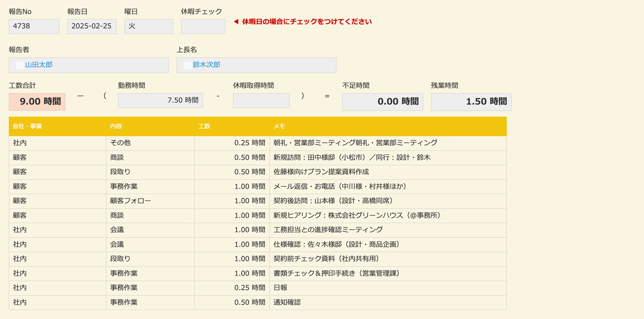Click the user icon beside 鈴木次郎
The height and width of the screenshot is (319, 644).
[x=188, y=65]
